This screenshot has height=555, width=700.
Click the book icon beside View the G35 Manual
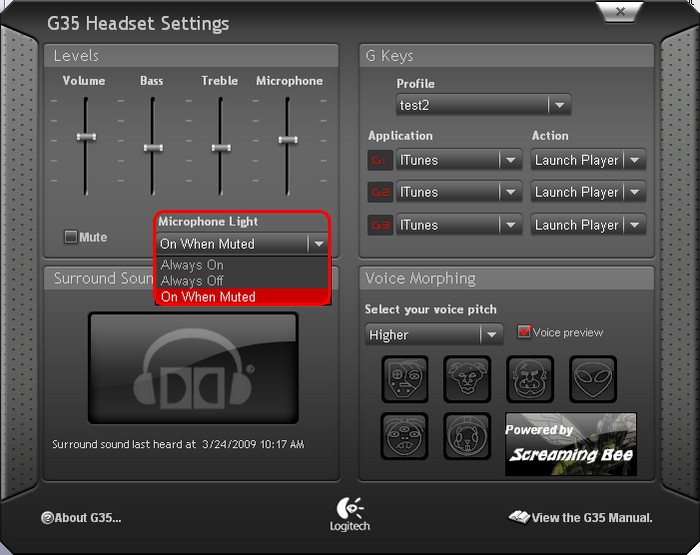[x=519, y=517]
